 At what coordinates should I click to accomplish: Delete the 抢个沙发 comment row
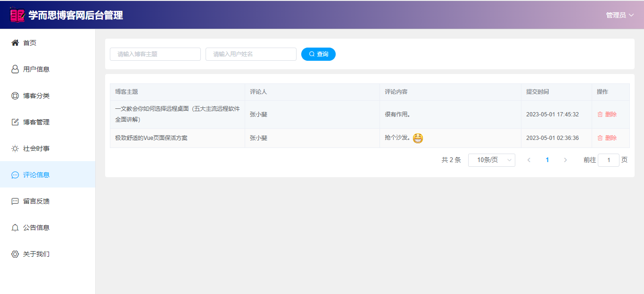point(607,138)
